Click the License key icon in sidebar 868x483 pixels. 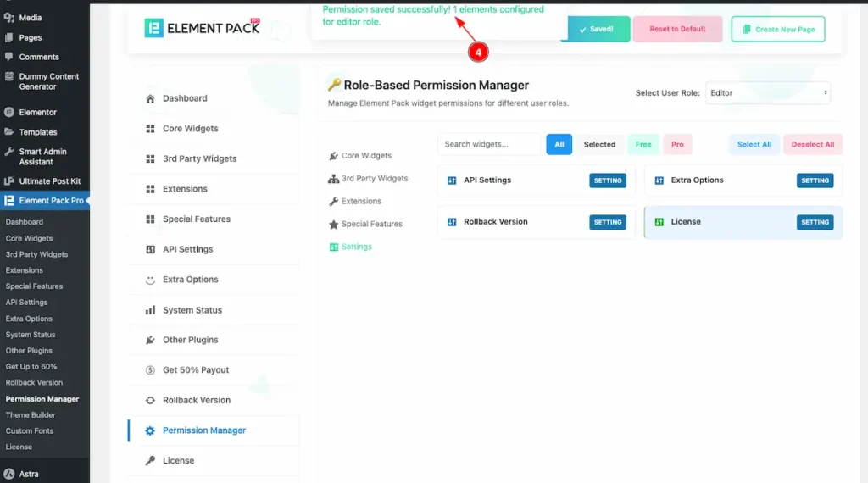tap(150, 461)
